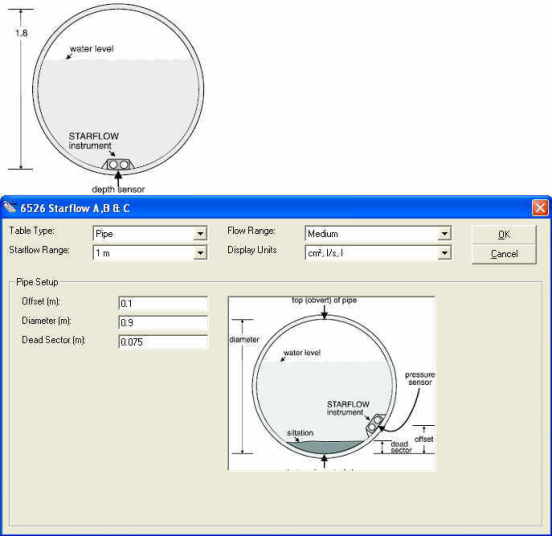This screenshot has width=552, height=536.
Task: Click the 'depth sensor' label in top diagram
Action: click(x=118, y=189)
